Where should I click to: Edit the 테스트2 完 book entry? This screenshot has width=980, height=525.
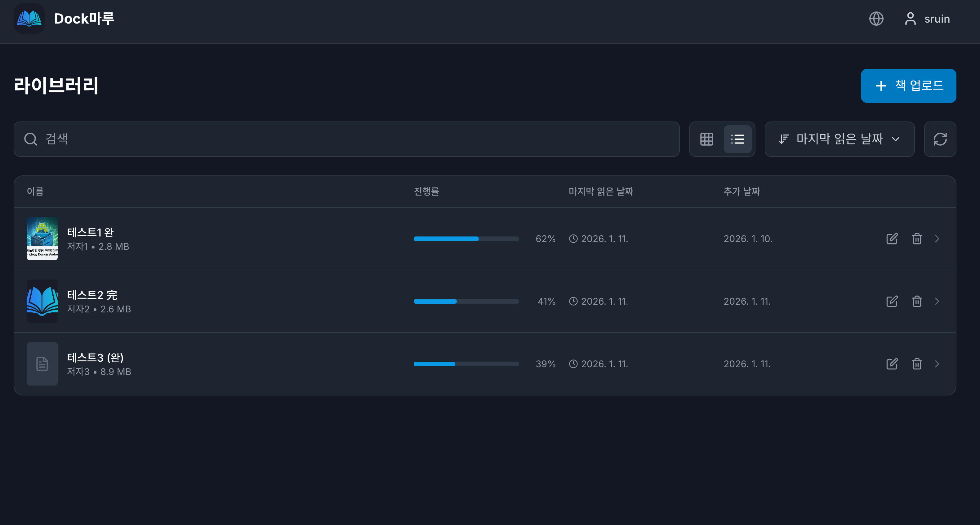point(891,302)
